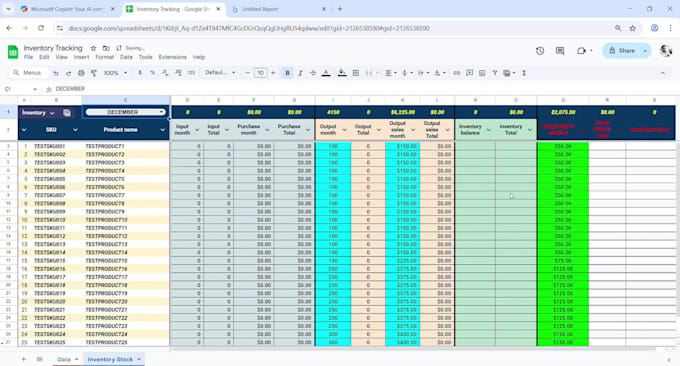Click the Google account avatar

pyautogui.click(x=666, y=51)
